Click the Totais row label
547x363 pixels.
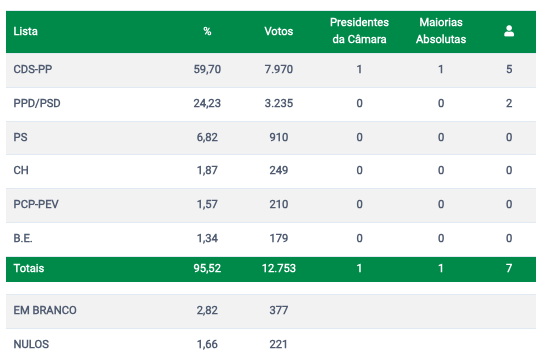pos(29,269)
